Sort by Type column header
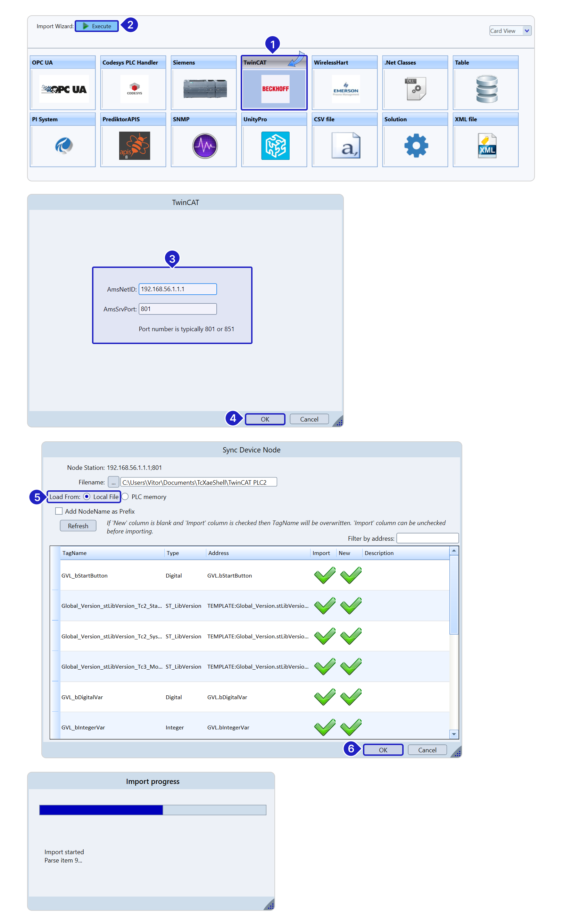Viewport: 562px width, 924px height. 185,553
